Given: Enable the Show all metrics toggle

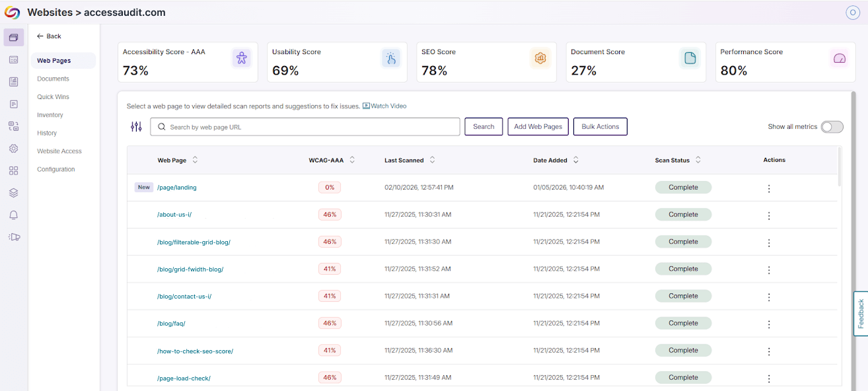Looking at the screenshot, I should point(832,126).
